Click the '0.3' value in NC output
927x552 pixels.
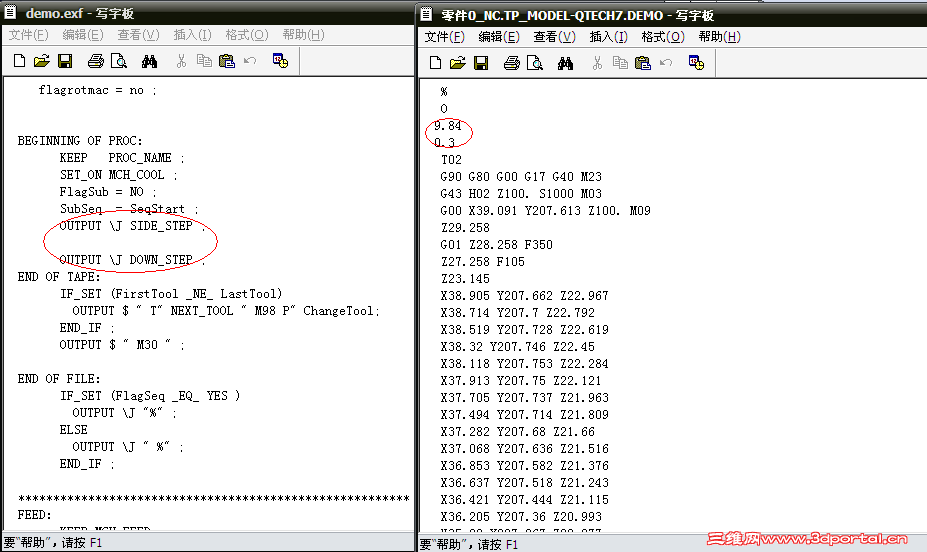[445, 142]
